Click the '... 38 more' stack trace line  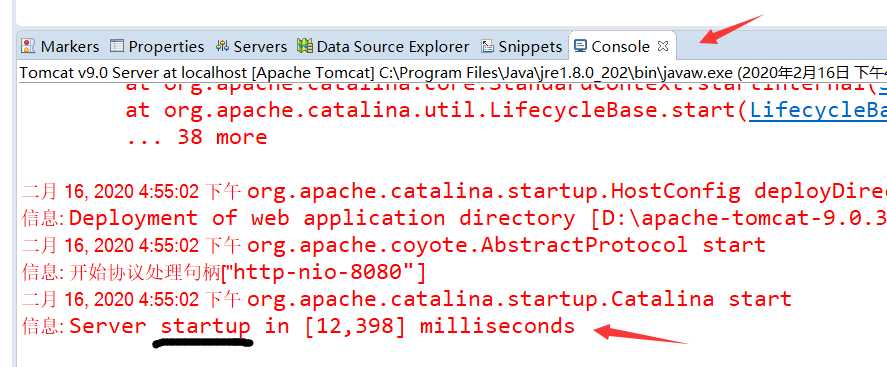196,137
